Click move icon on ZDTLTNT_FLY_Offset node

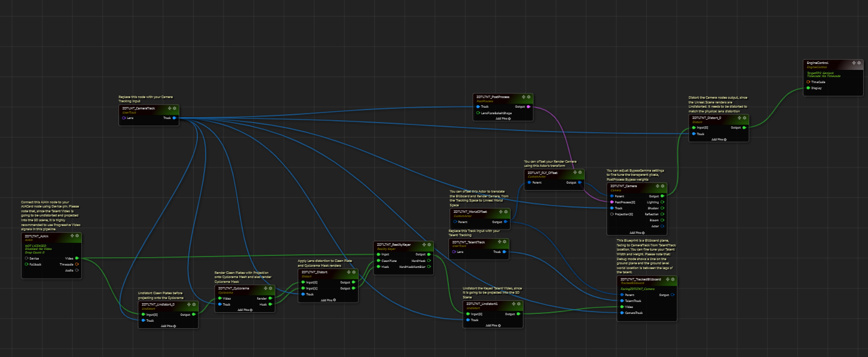click(574, 172)
